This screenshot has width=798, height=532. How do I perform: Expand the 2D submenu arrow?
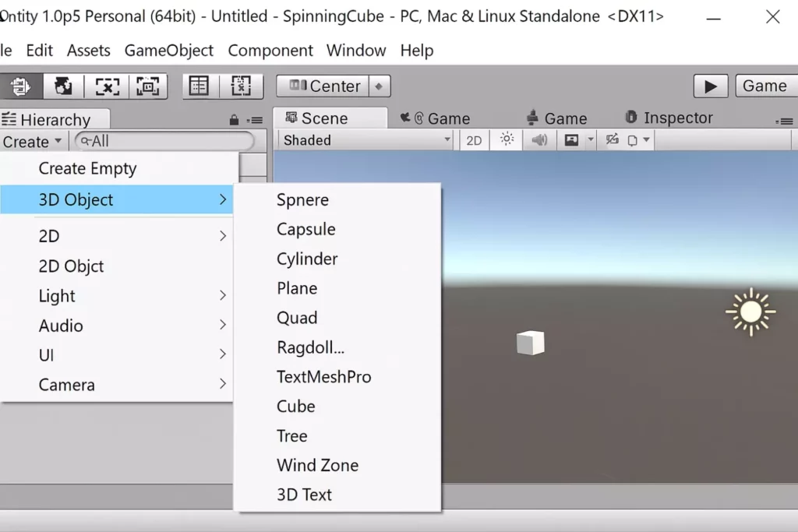(x=223, y=235)
